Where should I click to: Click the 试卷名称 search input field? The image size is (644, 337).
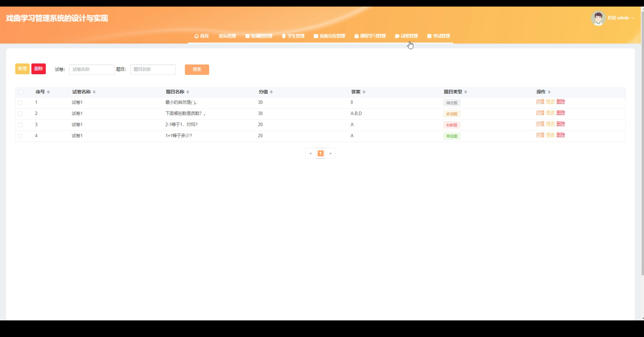[92, 69]
